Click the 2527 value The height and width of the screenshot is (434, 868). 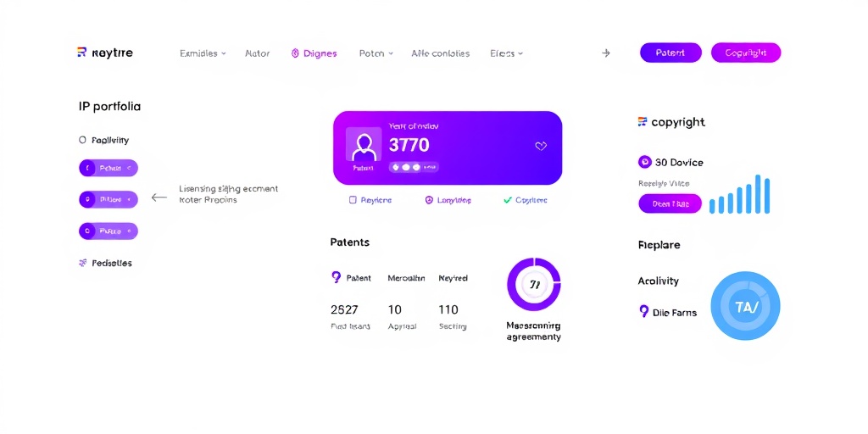pos(344,309)
